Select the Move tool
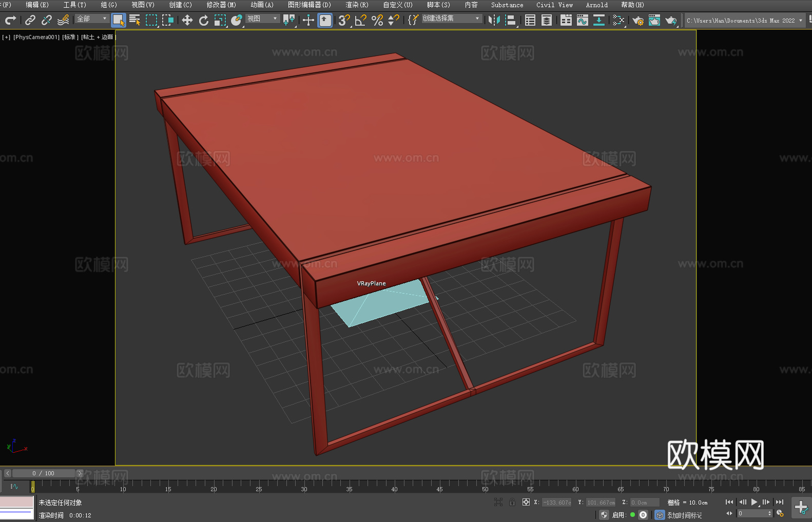The width and height of the screenshot is (812, 522). [187, 20]
